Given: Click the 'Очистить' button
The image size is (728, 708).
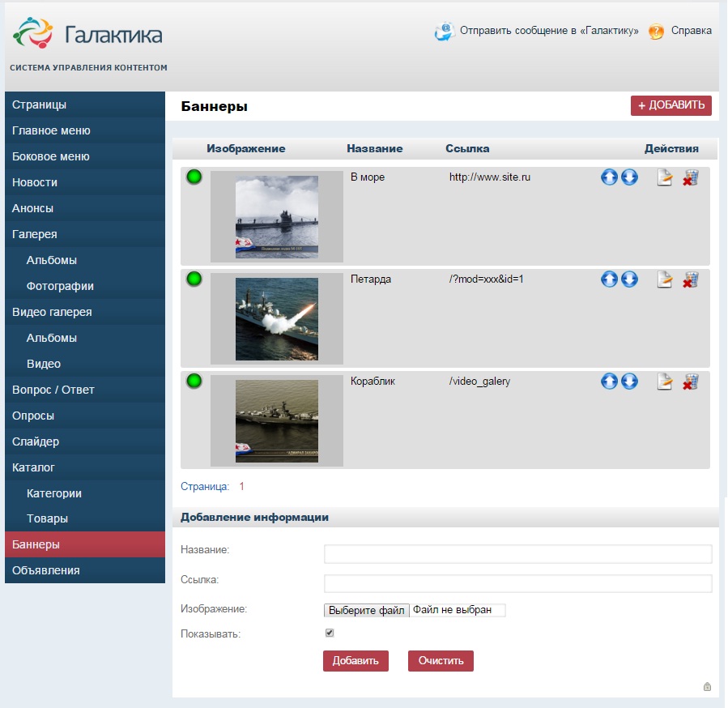Looking at the screenshot, I should [441, 661].
